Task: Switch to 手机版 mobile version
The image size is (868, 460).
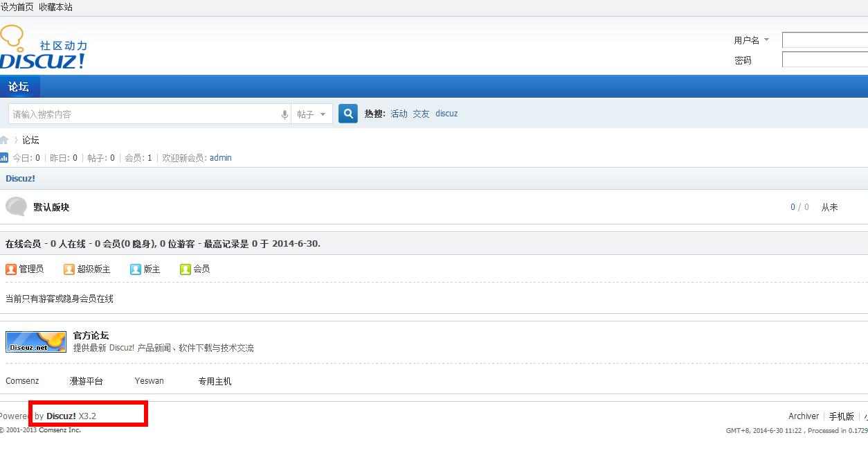Action: [x=842, y=416]
